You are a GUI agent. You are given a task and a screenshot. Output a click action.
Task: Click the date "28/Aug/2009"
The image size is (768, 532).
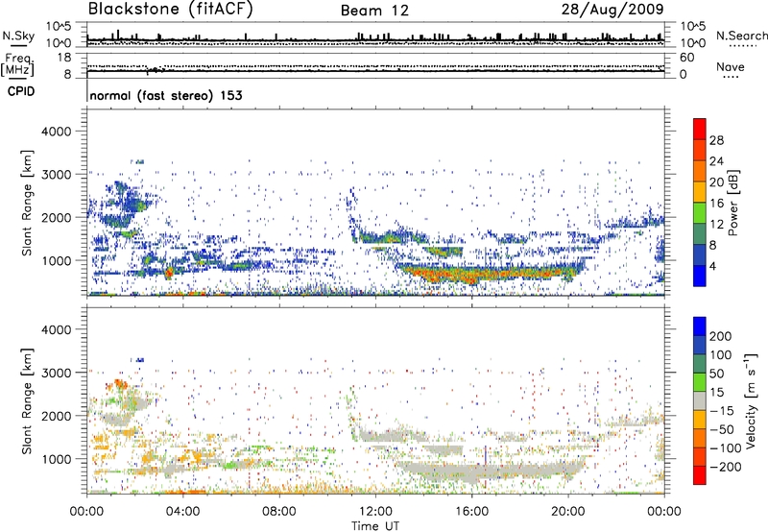(x=612, y=10)
